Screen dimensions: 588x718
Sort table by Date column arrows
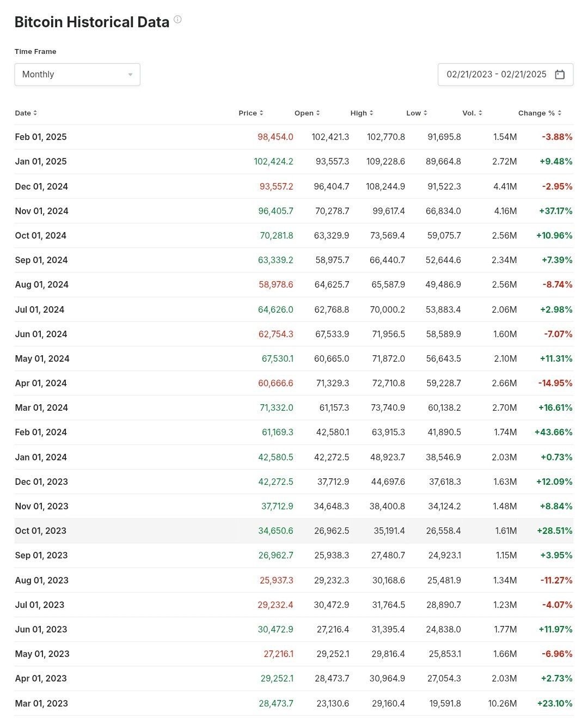[35, 113]
